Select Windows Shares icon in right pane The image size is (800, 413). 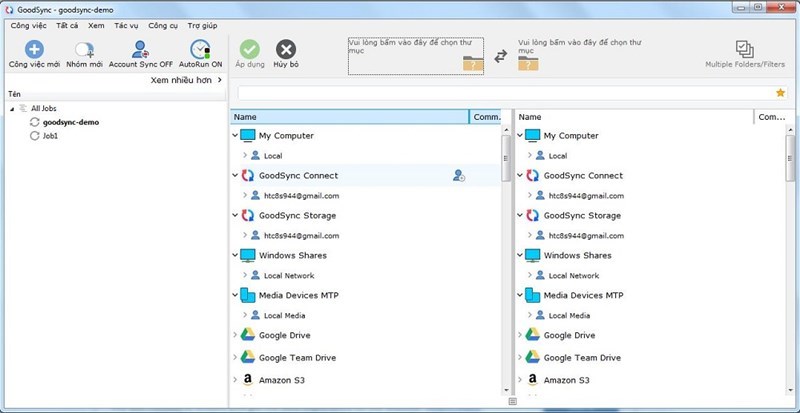[x=532, y=255]
